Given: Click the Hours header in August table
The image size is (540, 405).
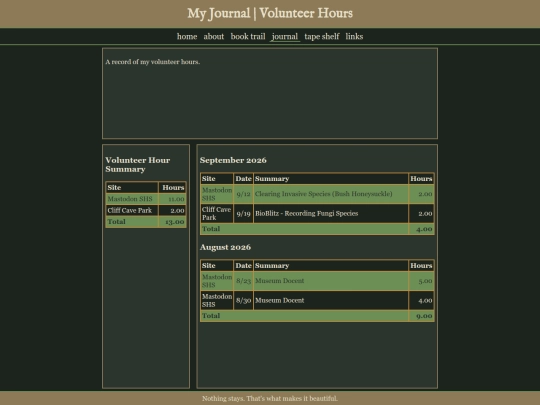Looking at the screenshot, I should click(421, 266).
